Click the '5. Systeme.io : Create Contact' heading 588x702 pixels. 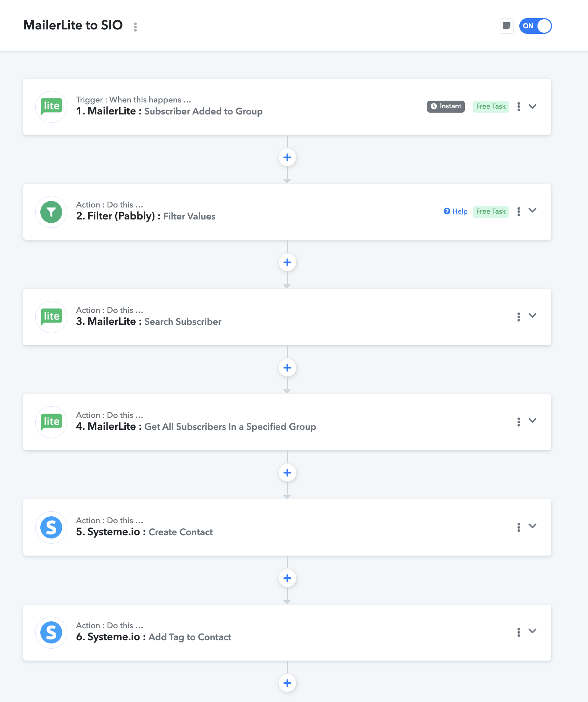[x=144, y=532]
